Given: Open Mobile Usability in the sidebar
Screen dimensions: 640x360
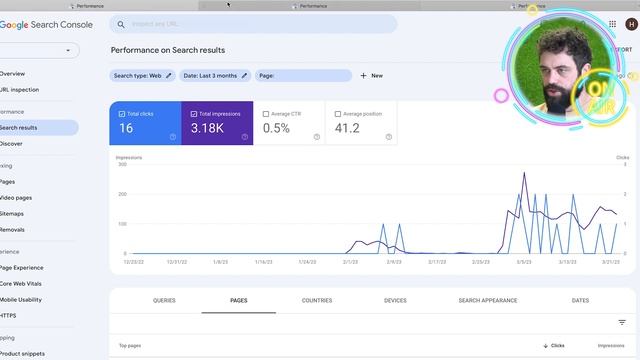Looking at the screenshot, I should pyautogui.click(x=21, y=300).
